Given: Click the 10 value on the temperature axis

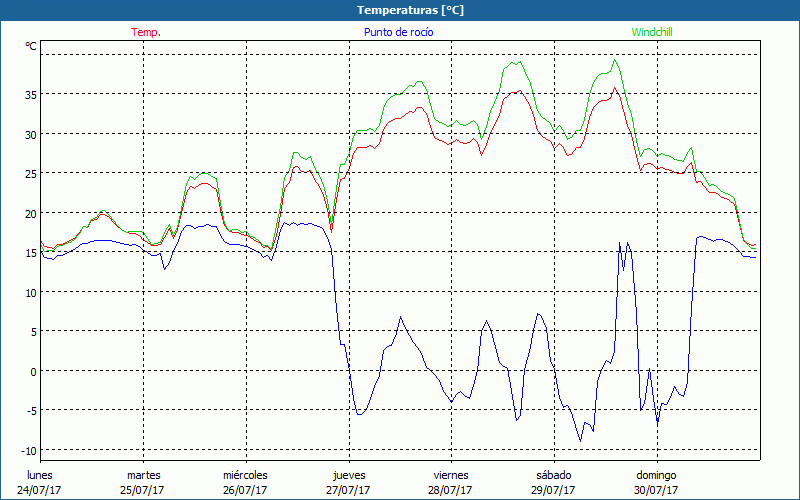Looking at the screenshot, I should tap(31, 292).
